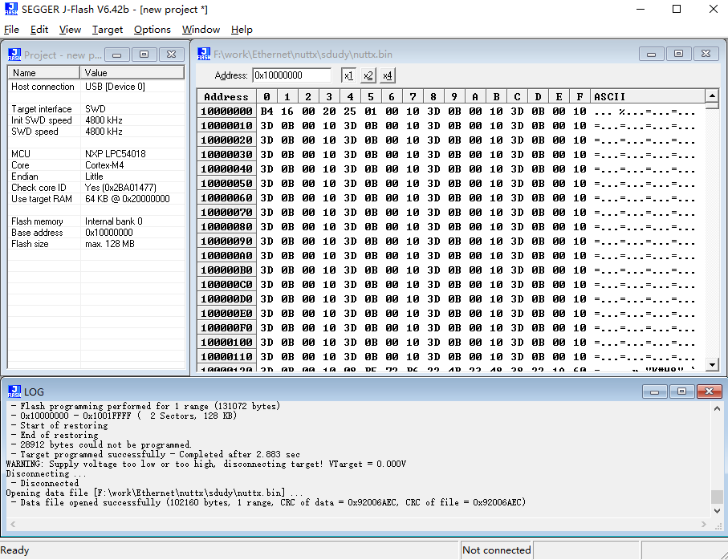Click 'Data file opened successfully' log line
Screen dimensions: 728x560
[x=268, y=502]
